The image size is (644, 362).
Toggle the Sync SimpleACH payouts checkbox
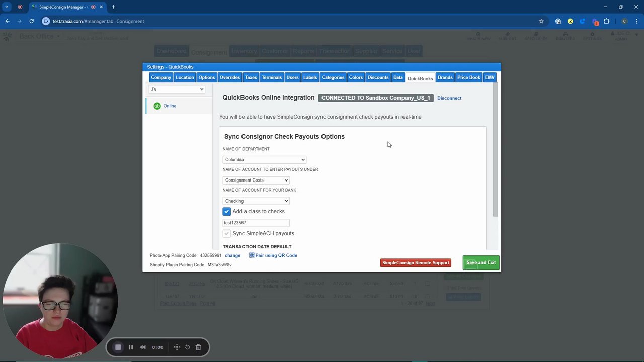(x=227, y=233)
